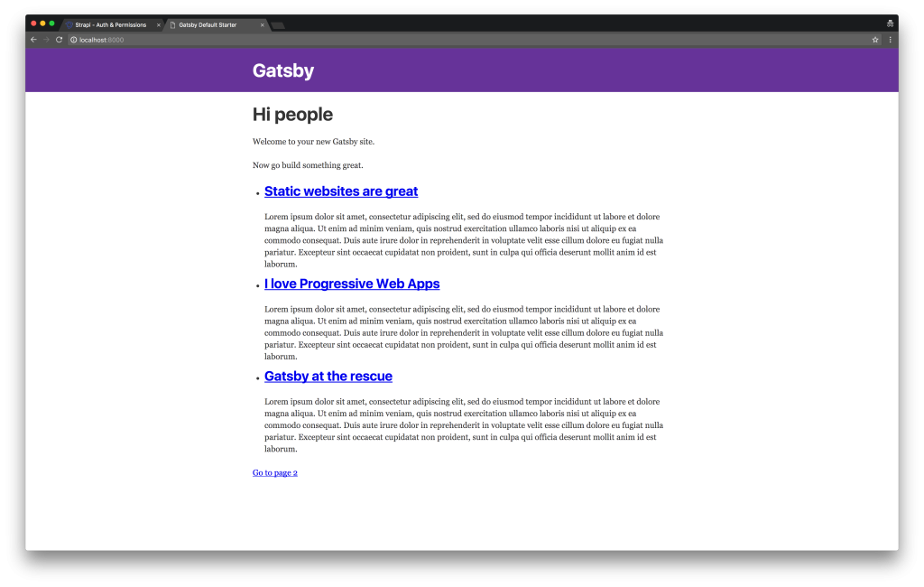Open a new tab with the new-tab button
Viewport: 924px width, 587px height.
click(278, 25)
